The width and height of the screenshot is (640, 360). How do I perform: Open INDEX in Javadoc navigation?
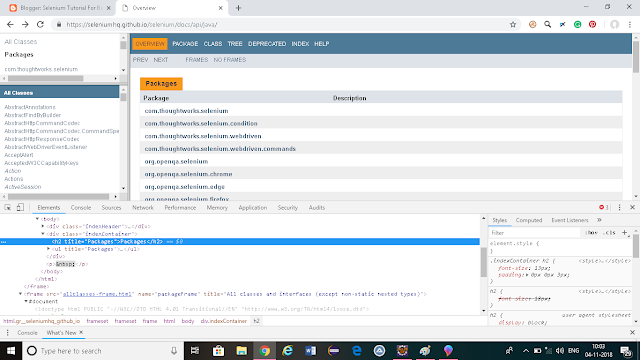click(300, 44)
